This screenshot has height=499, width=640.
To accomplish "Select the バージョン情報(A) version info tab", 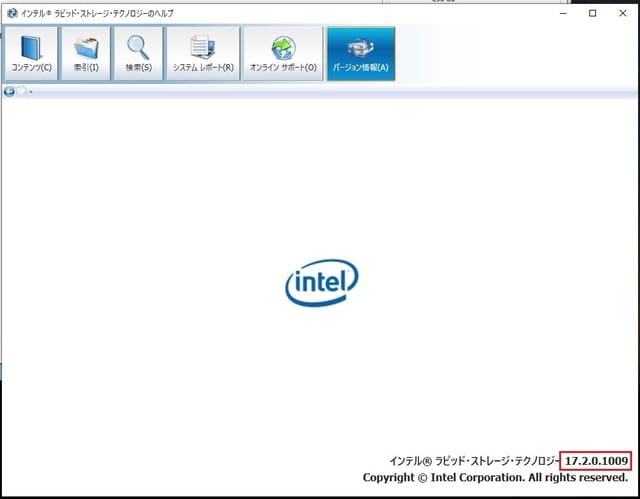I will coord(360,53).
